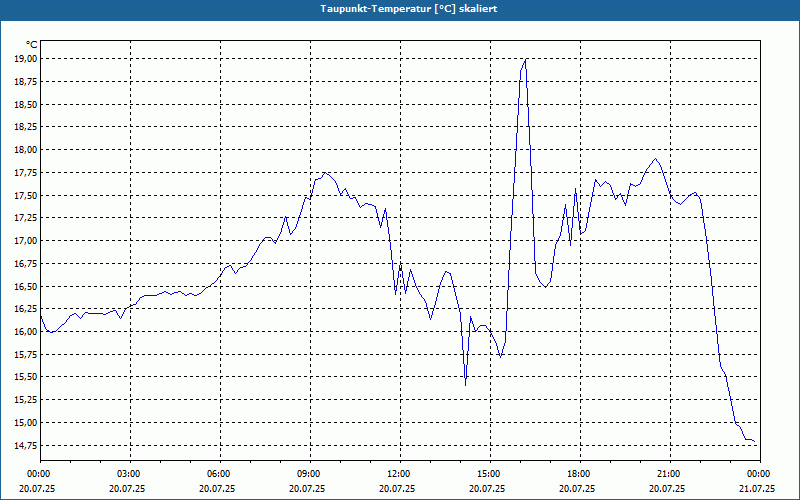Select the 18,25 y-axis value
800x500 pixels.
[27, 127]
